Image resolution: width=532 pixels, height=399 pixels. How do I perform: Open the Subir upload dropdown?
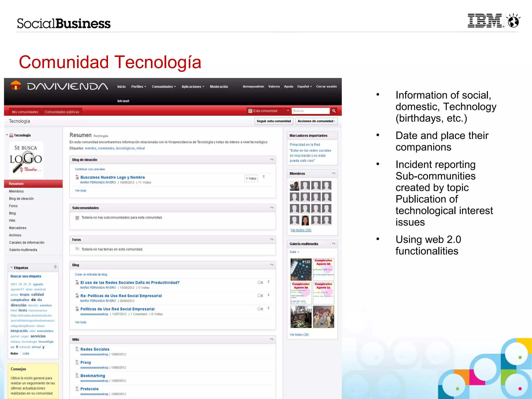(295, 252)
